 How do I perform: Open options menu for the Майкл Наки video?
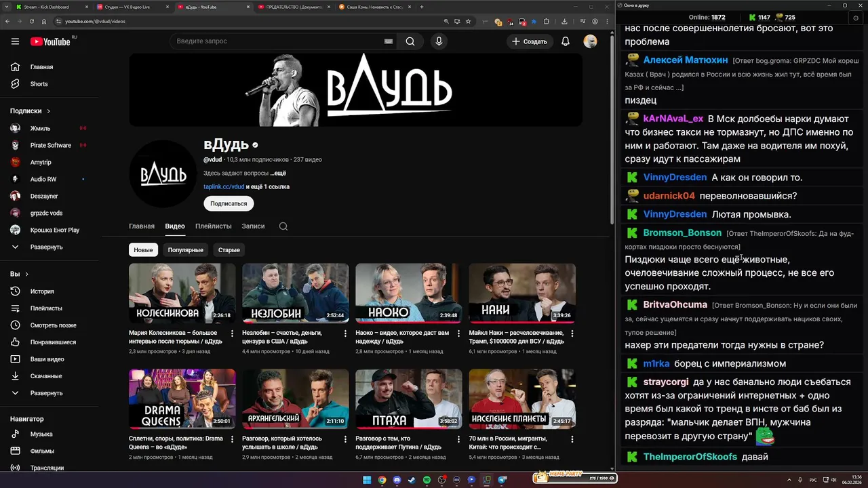coord(572,333)
